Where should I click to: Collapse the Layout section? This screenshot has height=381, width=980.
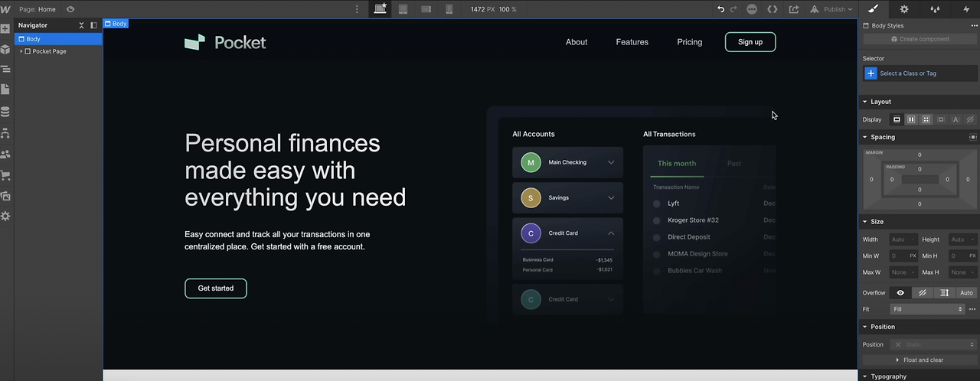[880, 102]
